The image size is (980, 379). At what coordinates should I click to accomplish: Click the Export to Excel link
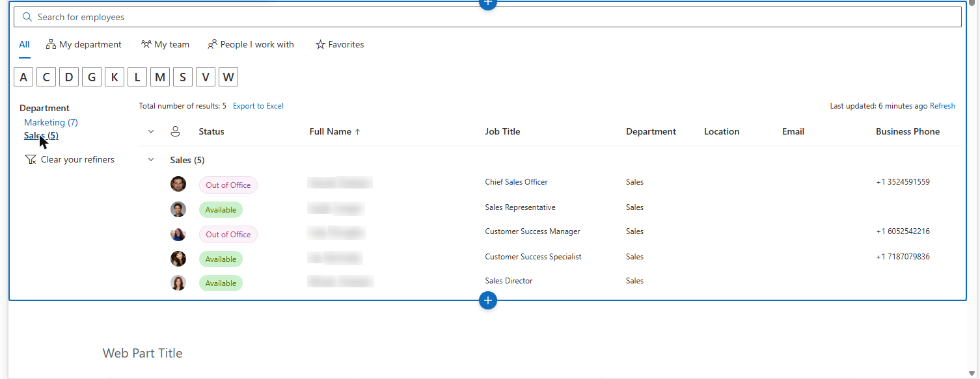258,106
